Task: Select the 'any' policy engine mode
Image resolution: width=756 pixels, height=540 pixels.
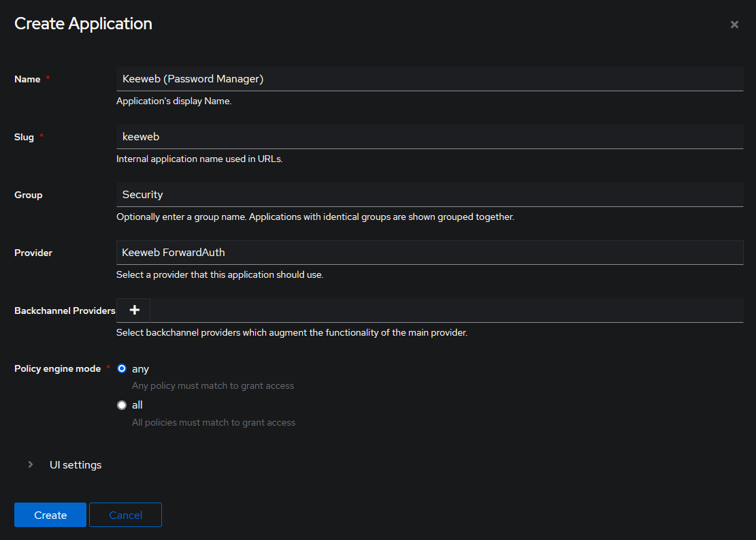Action: click(122, 368)
